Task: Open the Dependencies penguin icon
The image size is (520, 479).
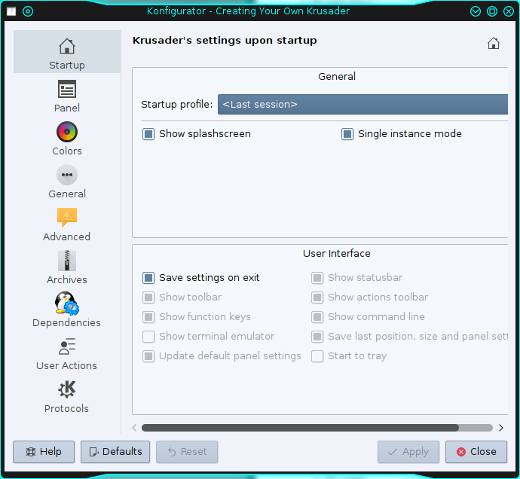Action: [67, 303]
